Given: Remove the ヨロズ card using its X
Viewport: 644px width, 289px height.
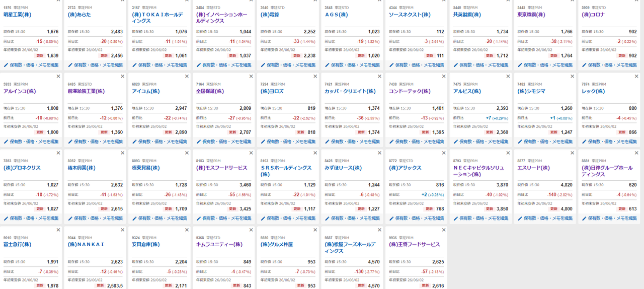Looking at the screenshot, I should (315, 77).
